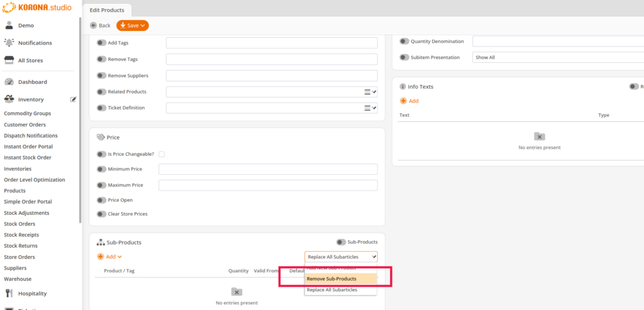Open Stock Returns in sidebar
644x310 pixels.
click(21, 246)
